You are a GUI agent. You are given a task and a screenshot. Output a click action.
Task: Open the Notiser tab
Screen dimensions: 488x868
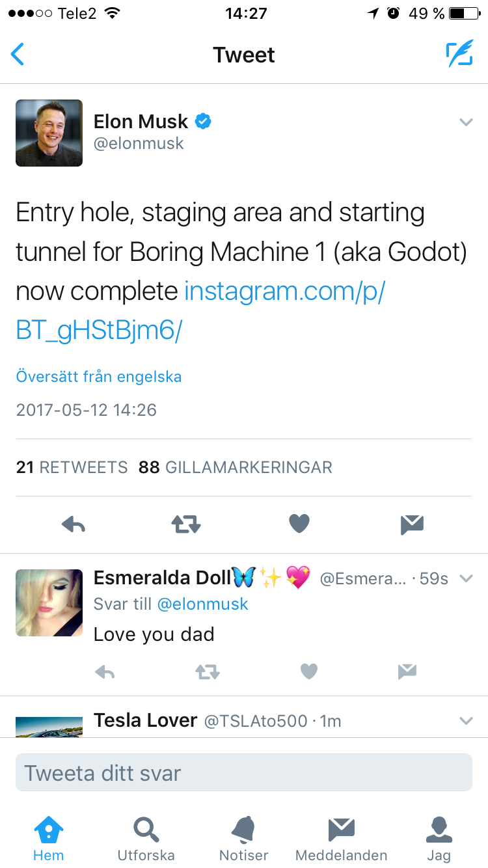(244, 839)
